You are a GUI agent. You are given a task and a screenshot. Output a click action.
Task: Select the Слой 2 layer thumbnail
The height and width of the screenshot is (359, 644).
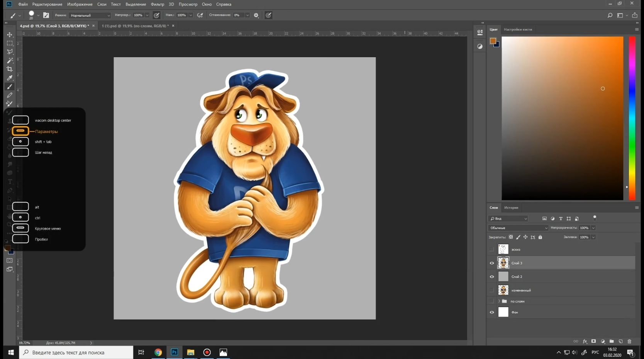pyautogui.click(x=503, y=277)
